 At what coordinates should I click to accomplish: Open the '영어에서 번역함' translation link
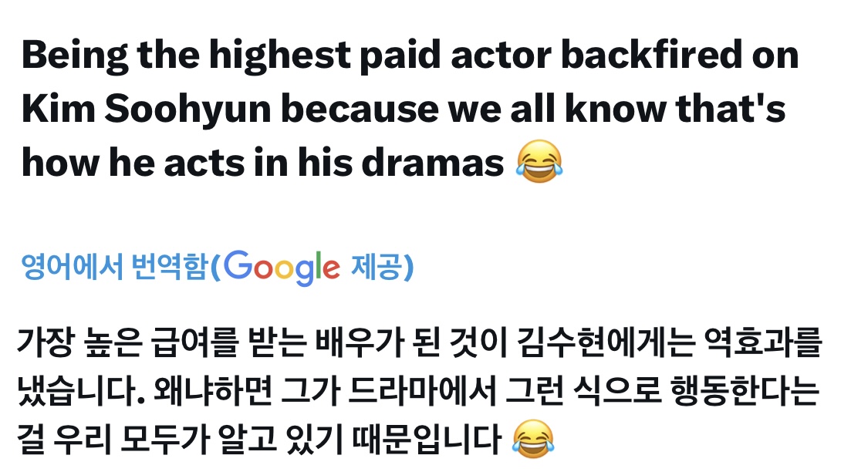coord(114,267)
